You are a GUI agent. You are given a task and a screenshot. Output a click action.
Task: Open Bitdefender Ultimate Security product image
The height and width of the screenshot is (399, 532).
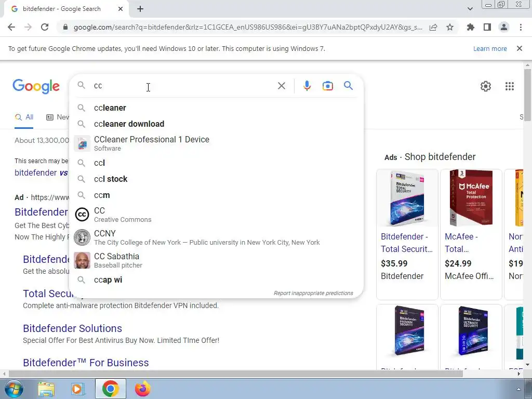pos(471,331)
